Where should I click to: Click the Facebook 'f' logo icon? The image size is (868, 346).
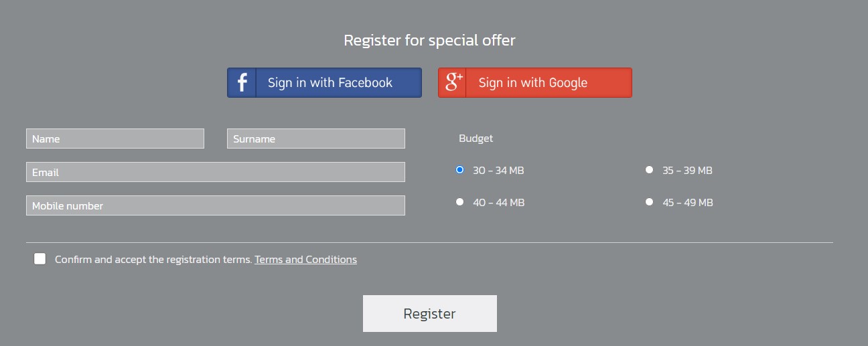point(242,83)
